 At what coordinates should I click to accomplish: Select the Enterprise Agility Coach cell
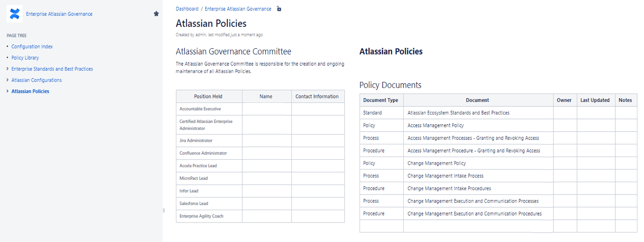[x=209, y=216]
